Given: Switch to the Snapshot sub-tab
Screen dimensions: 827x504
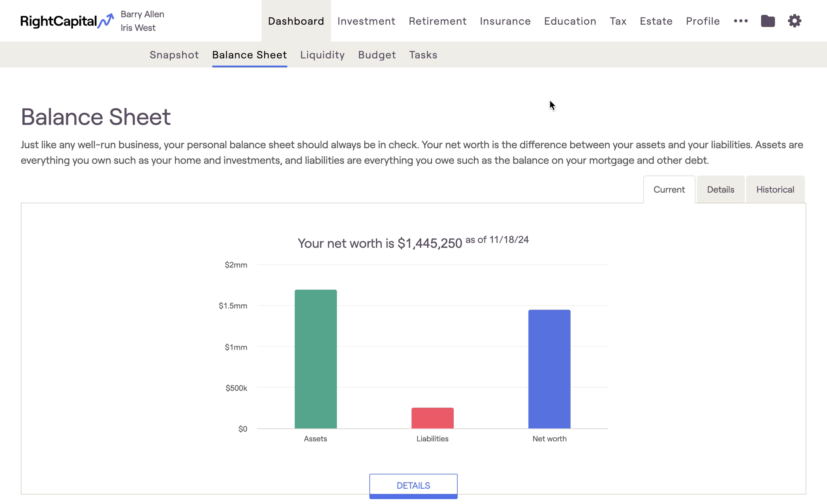Looking at the screenshot, I should [x=174, y=55].
